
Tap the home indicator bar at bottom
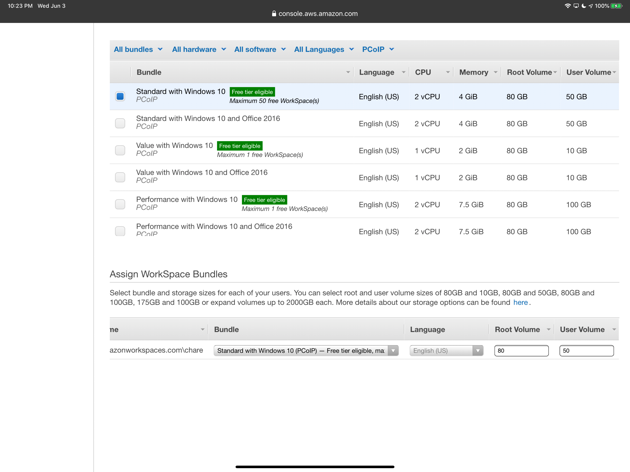315,467
